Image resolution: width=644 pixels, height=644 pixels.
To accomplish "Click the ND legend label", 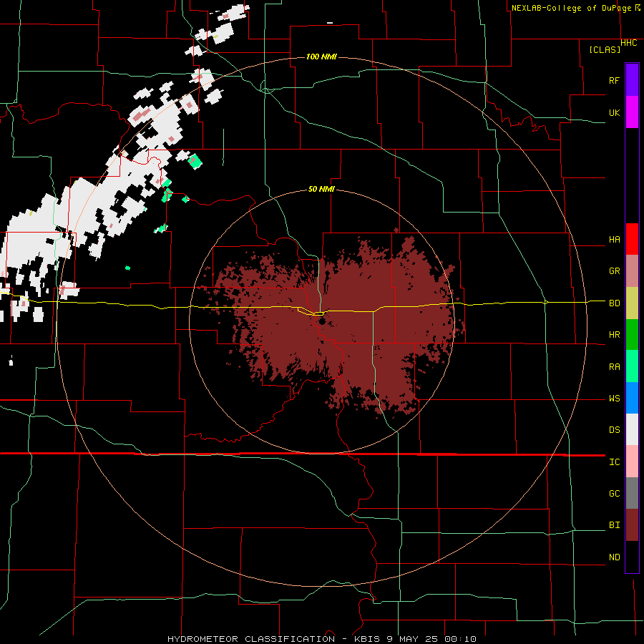I will click(x=614, y=557).
